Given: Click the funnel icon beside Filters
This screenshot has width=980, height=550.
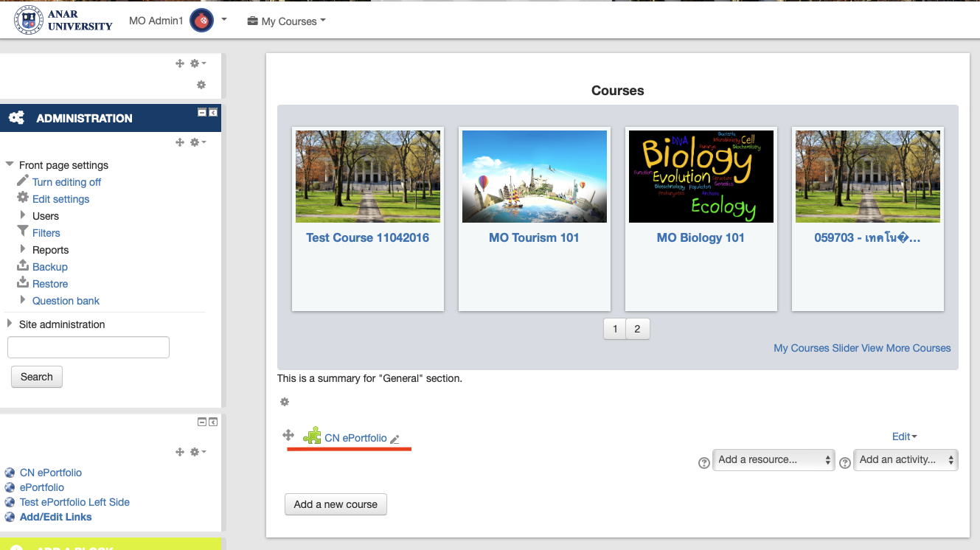Looking at the screenshot, I should (x=23, y=232).
